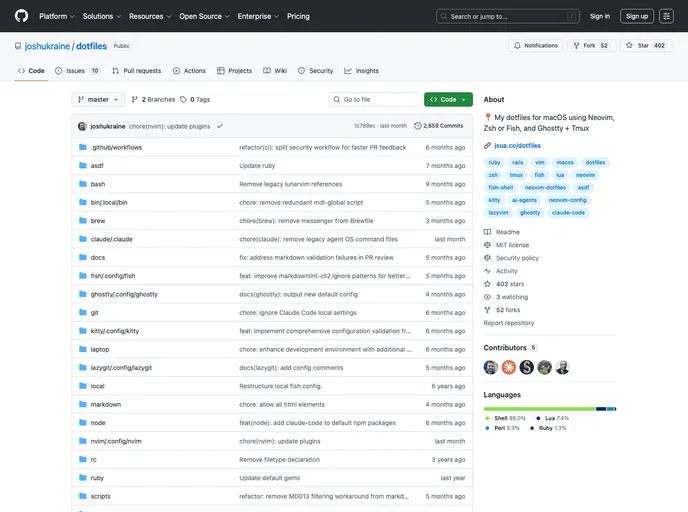The width and height of the screenshot is (688, 512).
Task: Click the Shell segment of language bar
Action: click(539, 409)
